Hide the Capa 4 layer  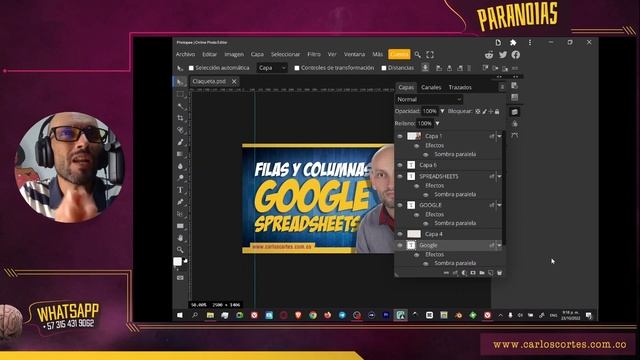point(400,234)
